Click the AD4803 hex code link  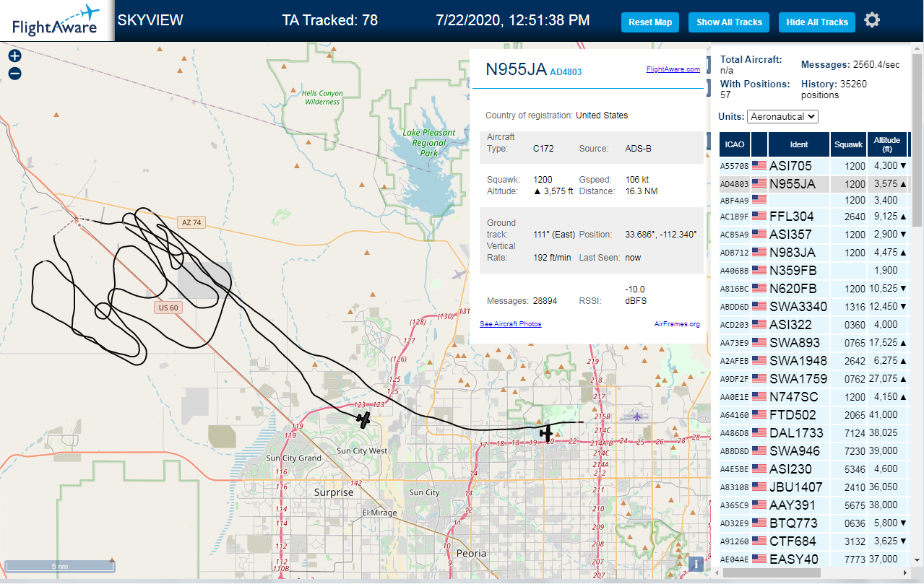click(566, 72)
